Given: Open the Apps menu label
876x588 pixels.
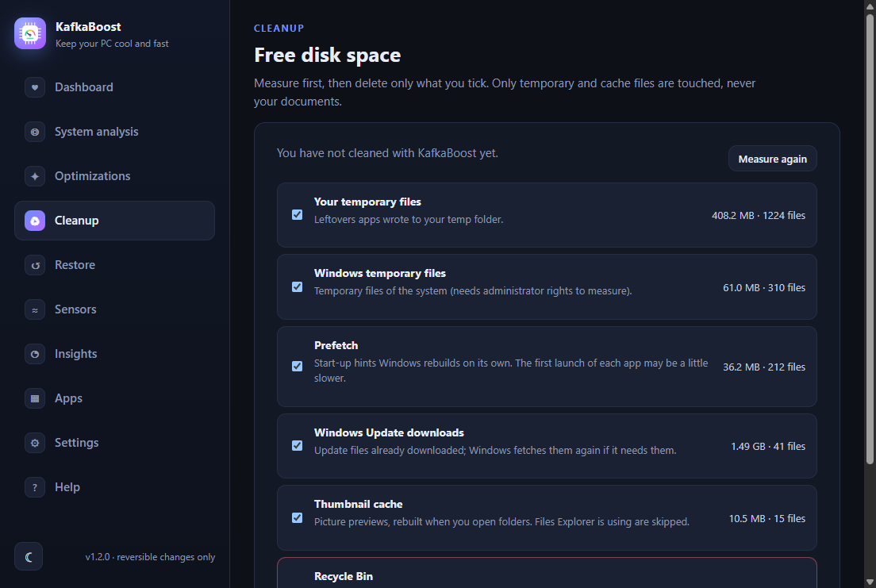Looking at the screenshot, I should click(x=68, y=398).
